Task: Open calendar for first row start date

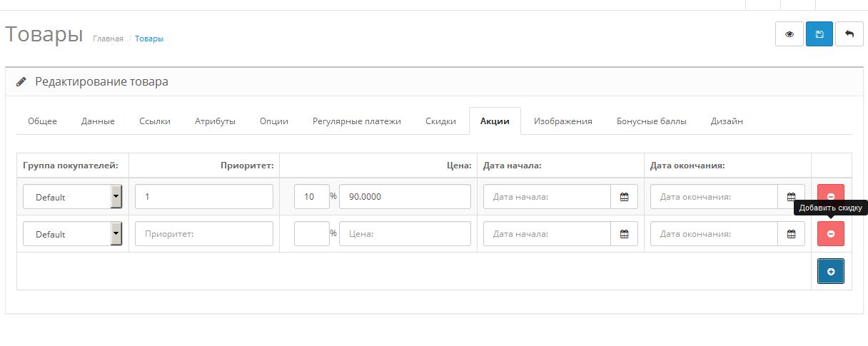Action: tap(624, 197)
